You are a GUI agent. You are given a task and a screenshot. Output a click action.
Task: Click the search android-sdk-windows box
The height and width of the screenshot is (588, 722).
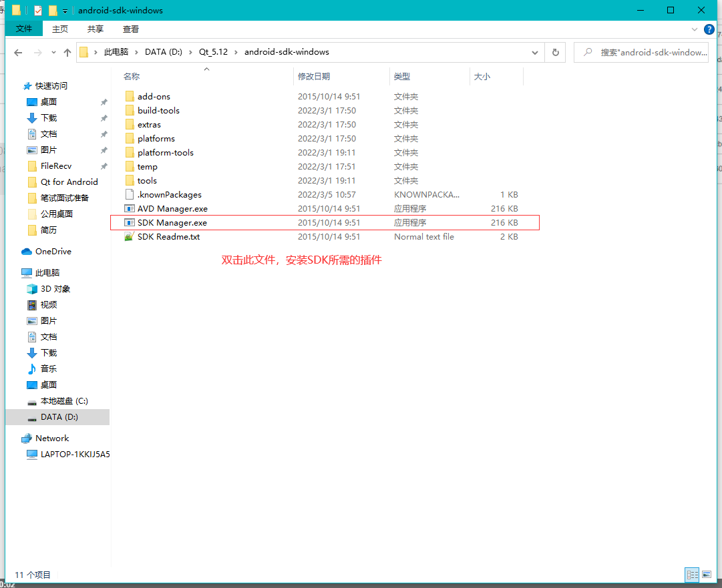point(641,53)
